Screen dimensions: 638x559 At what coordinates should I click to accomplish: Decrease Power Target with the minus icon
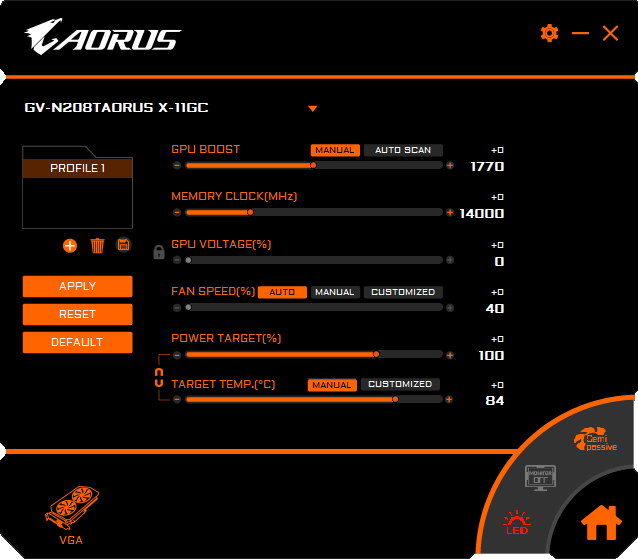click(177, 355)
